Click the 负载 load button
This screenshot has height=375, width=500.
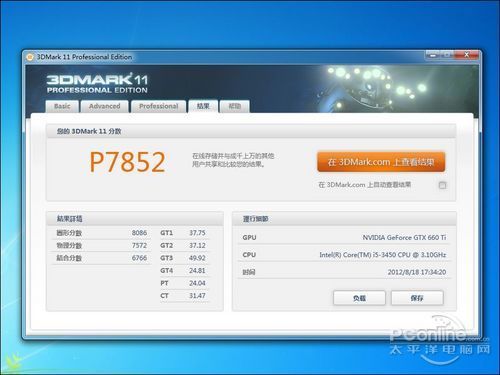[359, 298]
